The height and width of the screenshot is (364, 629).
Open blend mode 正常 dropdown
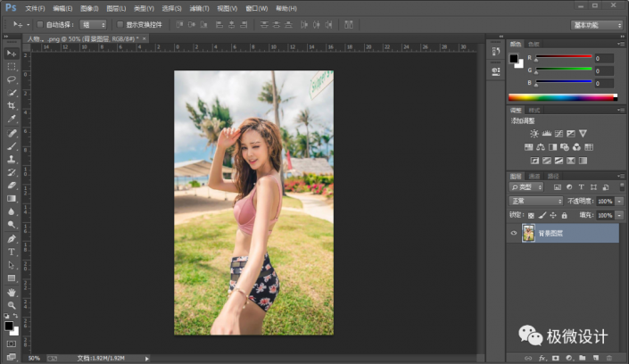click(535, 201)
